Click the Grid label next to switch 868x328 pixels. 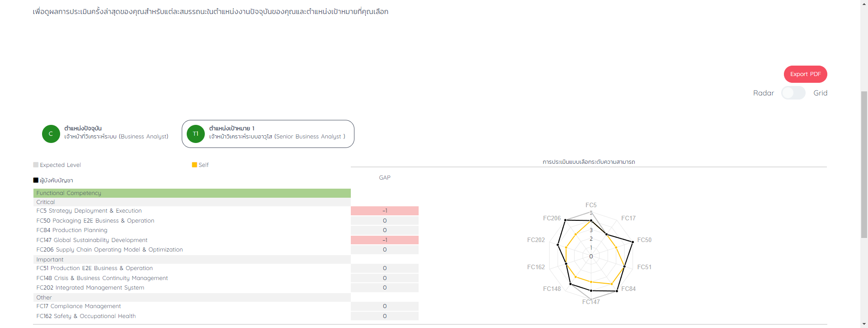click(x=820, y=93)
